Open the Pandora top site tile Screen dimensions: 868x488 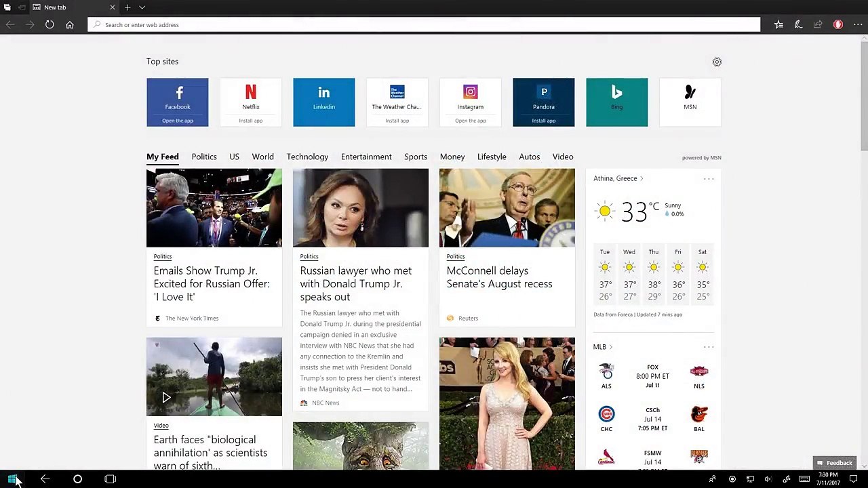tap(544, 102)
